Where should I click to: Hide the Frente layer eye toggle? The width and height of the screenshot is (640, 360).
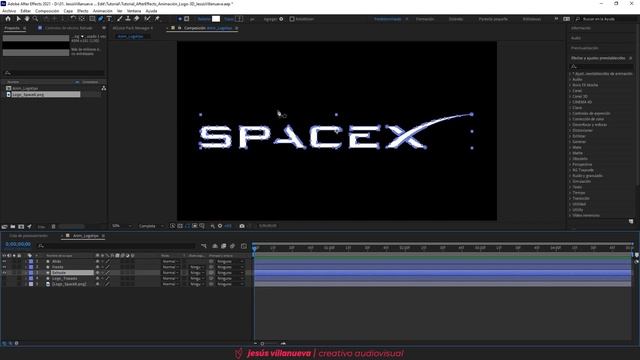(4, 267)
